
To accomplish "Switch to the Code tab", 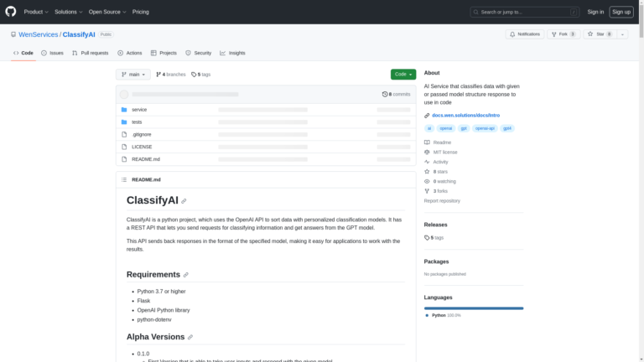I will pyautogui.click(x=23, y=53).
